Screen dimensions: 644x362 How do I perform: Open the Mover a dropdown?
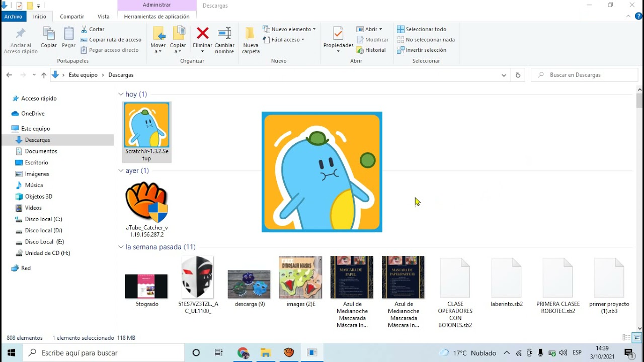[158, 40]
